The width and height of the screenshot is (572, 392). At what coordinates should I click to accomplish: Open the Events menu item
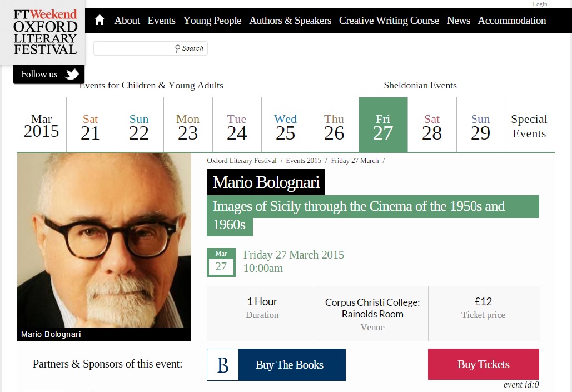pyautogui.click(x=161, y=21)
